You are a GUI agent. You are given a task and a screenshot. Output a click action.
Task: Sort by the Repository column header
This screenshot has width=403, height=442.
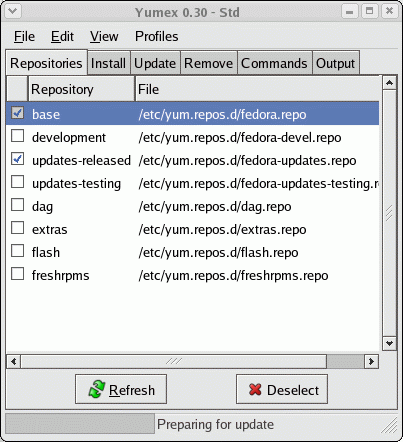click(81, 89)
